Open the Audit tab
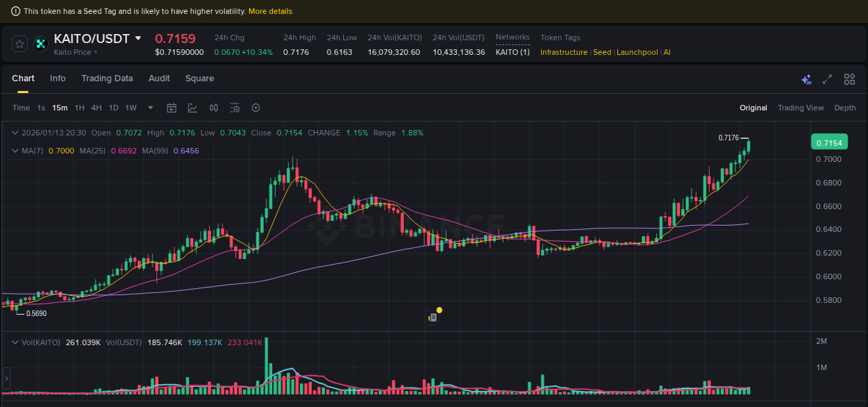The width and height of the screenshot is (868, 407). tap(159, 78)
